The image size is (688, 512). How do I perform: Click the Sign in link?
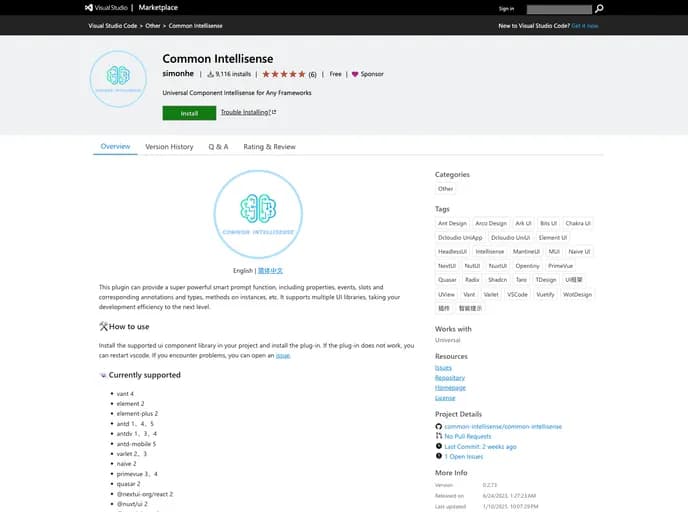(506, 9)
